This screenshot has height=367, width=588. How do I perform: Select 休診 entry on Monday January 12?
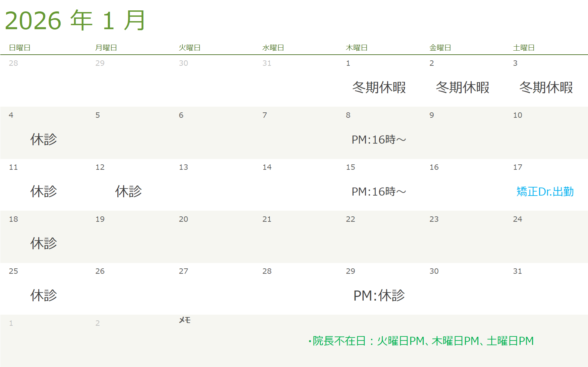click(128, 192)
